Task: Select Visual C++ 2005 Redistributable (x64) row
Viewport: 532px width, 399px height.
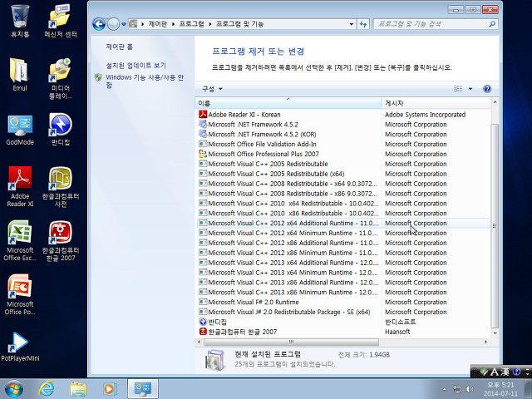Action: pyautogui.click(x=342, y=174)
